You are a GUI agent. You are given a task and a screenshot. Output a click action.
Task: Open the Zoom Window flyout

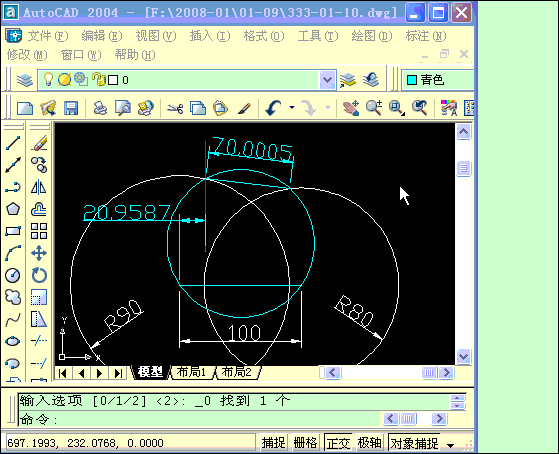tap(397, 108)
